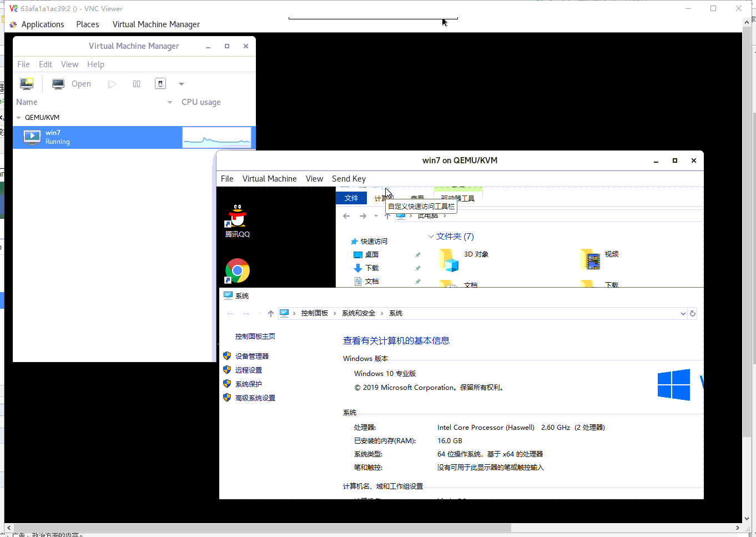The height and width of the screenshot is (537, 756).
Task: Select the win7 Running VM row
Action: [134, 137]
